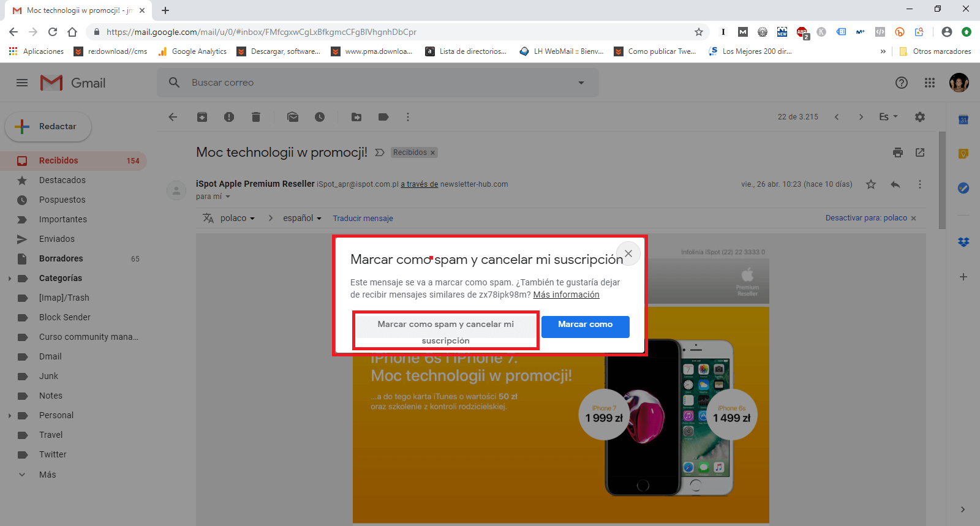This screenshot has width=980, height=526.
Task: Open Otros marcadores folder
Action: [x=935, y=51]
